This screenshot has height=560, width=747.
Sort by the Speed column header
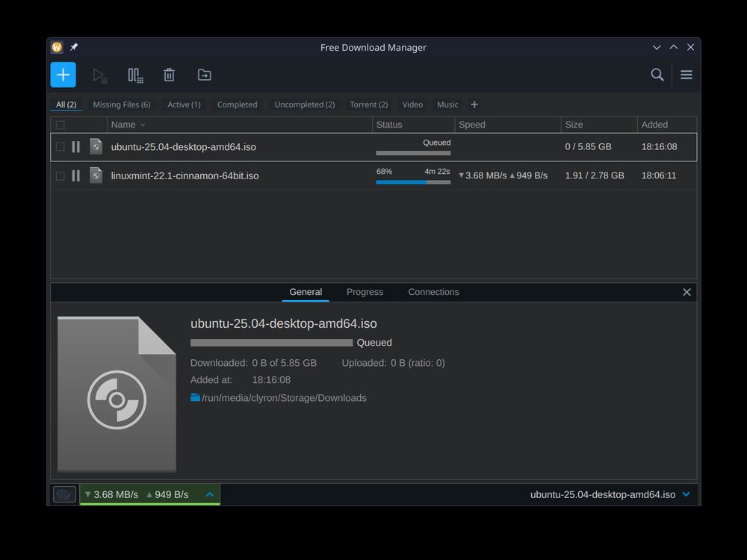click(508, 125)
